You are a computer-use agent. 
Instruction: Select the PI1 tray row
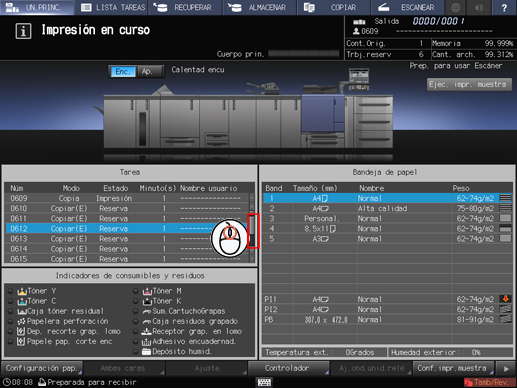[x=387, y=299]
